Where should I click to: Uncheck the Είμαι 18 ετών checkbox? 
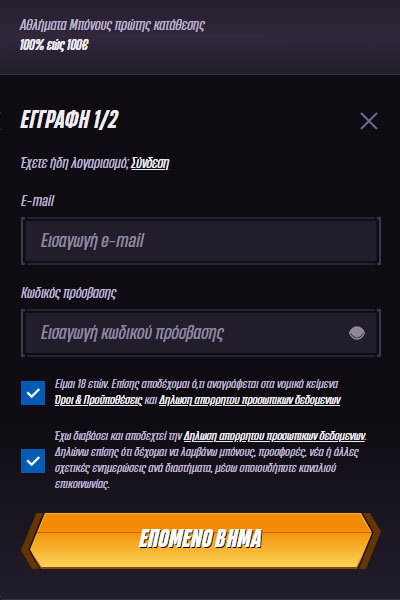coord(33,393)
